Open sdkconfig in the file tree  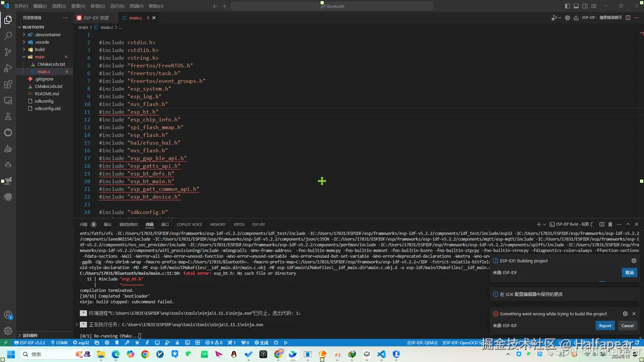point(44,101)
